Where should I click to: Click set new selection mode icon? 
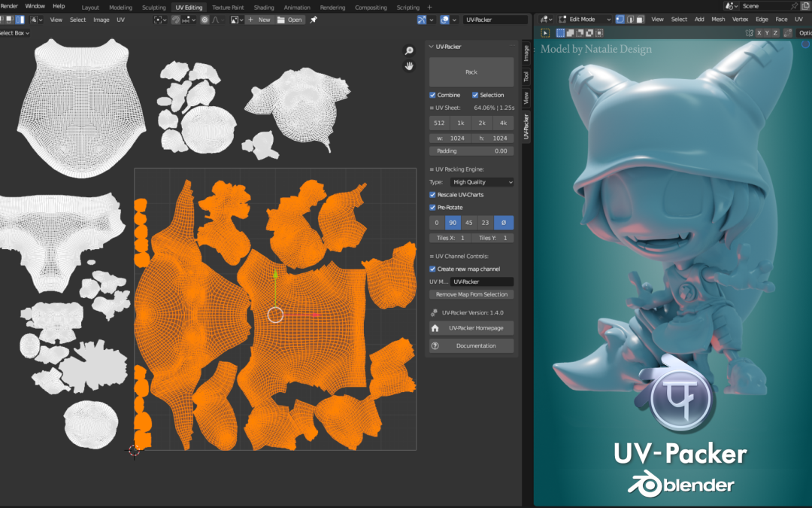point(560,32)
